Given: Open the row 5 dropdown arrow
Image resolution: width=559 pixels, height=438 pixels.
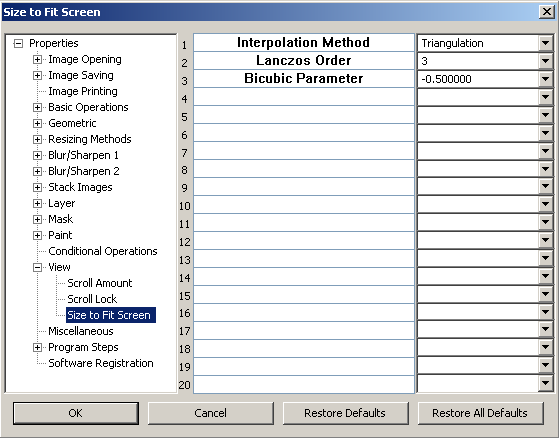Looking at the screenshot, I should click(545, 115).
